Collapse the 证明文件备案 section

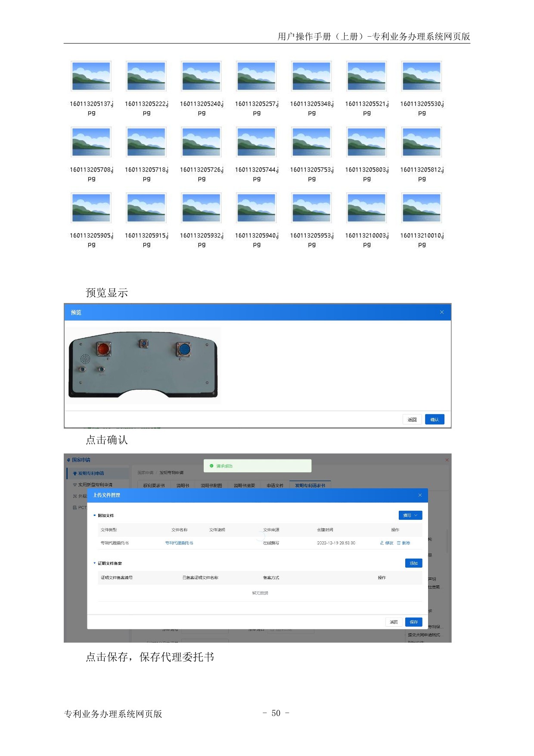[x=94, y=563]
